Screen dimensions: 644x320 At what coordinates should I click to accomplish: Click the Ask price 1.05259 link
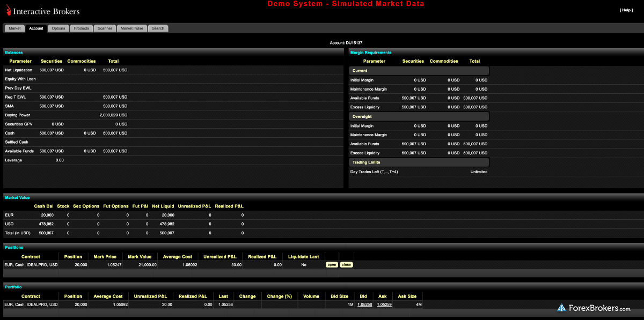(384, 304)
